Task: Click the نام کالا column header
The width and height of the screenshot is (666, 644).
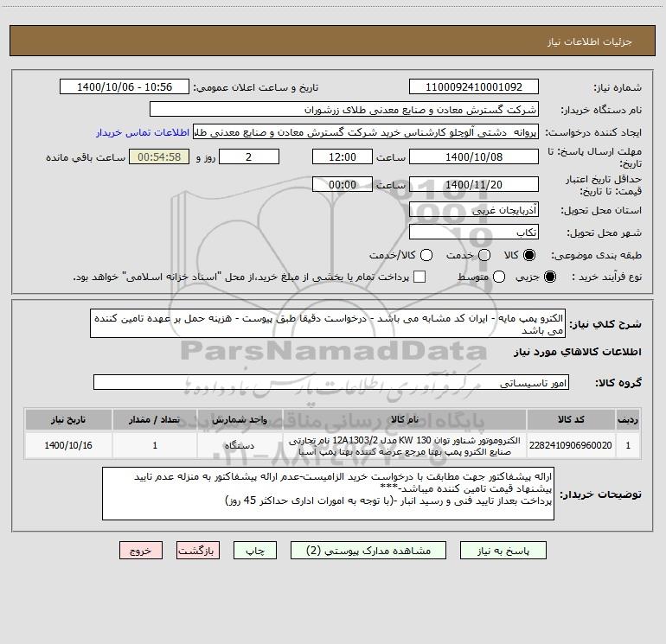Action: [405, 419]
